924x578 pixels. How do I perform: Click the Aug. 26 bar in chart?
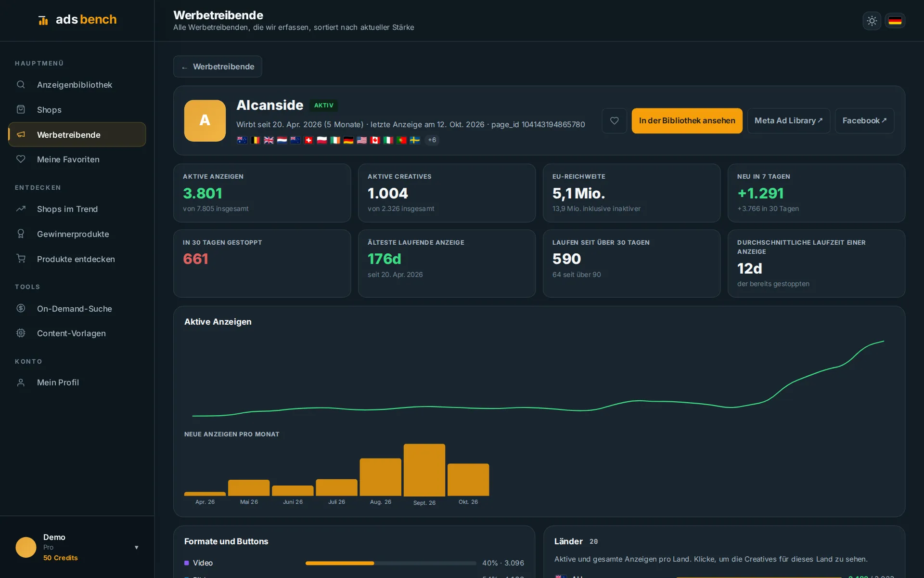click(x=380, y=477)
